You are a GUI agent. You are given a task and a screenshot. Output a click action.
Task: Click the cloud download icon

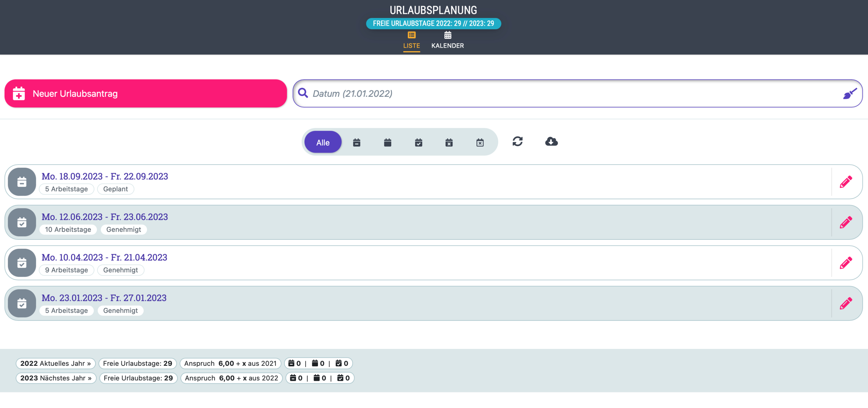click(x=551, y=141)
